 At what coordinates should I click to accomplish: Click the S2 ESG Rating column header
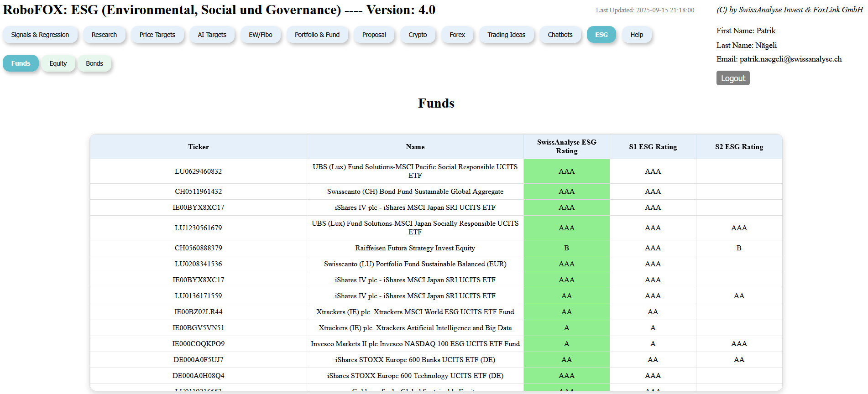(x=739, y=147)
